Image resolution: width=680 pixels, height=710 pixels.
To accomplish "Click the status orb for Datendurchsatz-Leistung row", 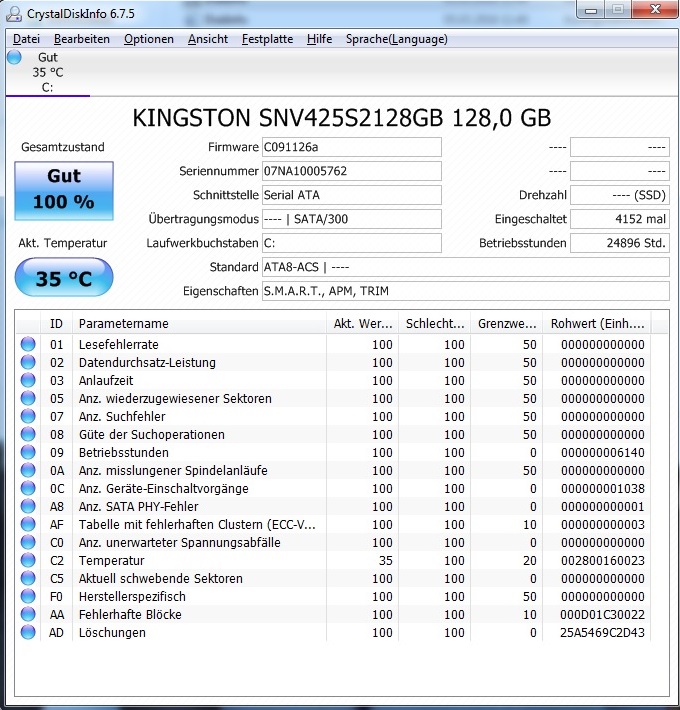I will click(x=28, y=362).
